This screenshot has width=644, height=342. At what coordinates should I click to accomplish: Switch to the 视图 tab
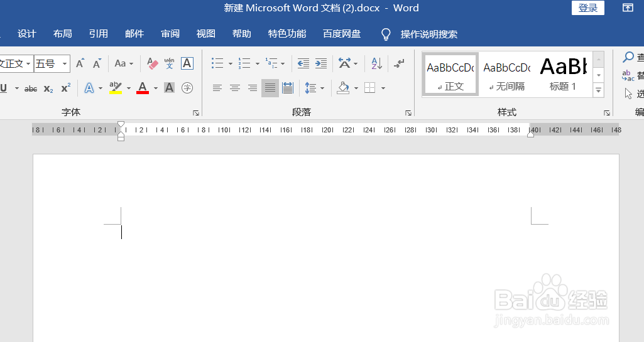point(206,34)
